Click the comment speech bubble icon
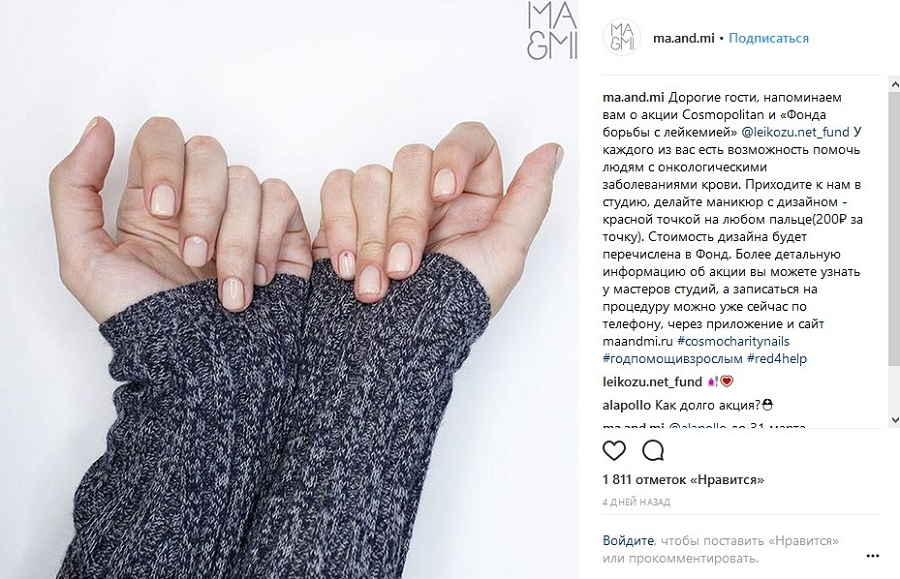This screenshot has width=900, height=579. pyautogui.click(x=653, y=450)
